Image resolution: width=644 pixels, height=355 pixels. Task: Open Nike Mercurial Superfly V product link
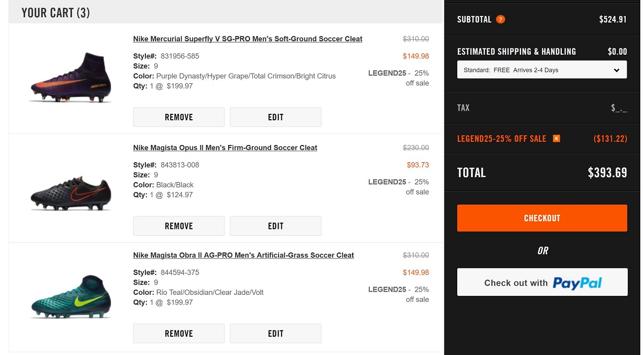pyautogui.click(x=247, y=39)
